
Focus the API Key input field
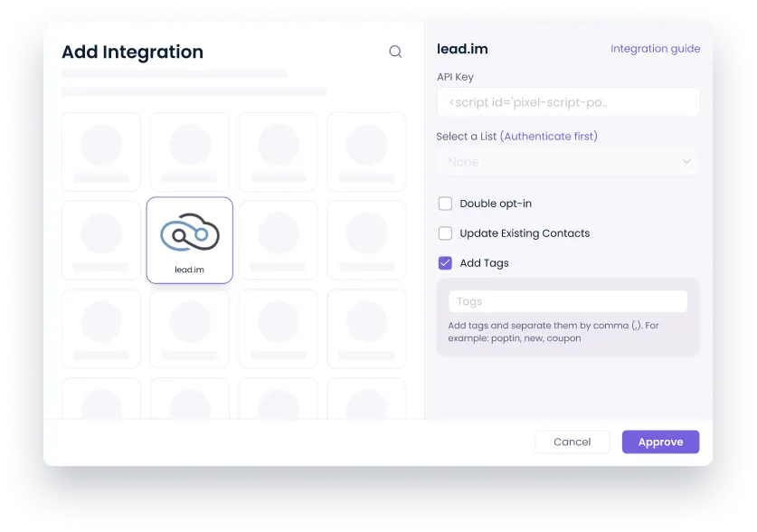(568, 102)
